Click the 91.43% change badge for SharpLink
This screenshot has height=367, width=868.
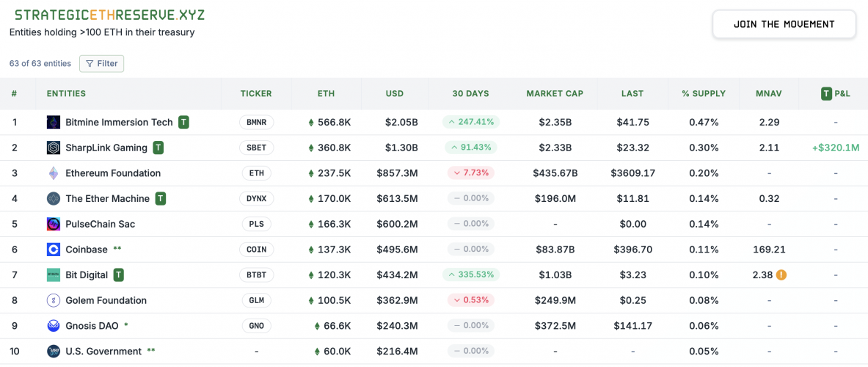pos(470,148)
